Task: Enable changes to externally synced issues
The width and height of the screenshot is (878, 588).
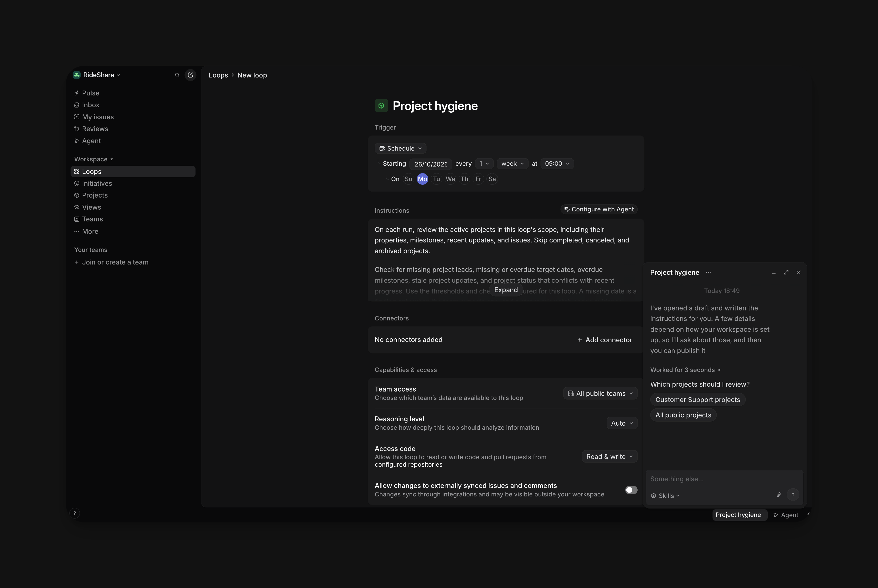Action: (631, 490)
